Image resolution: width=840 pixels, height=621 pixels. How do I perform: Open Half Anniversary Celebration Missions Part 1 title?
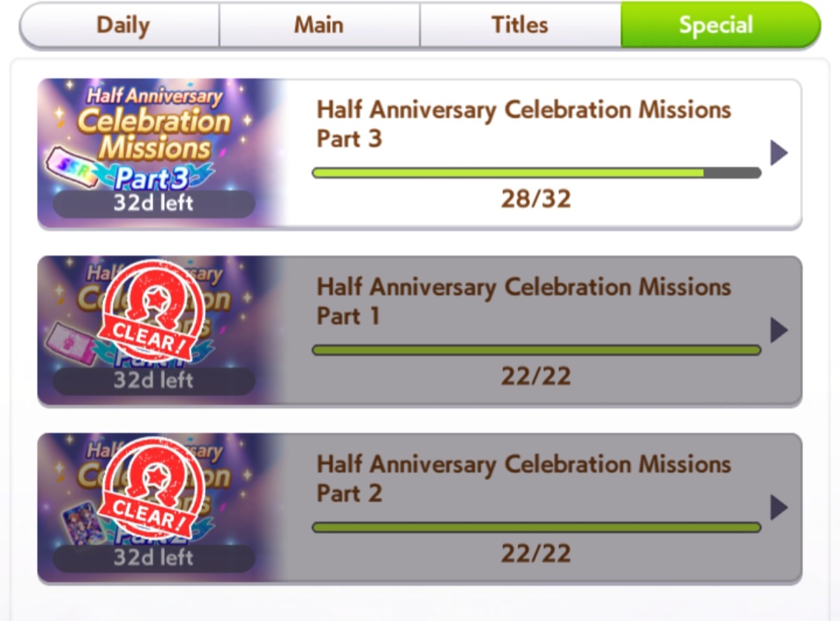(x=523, y=301)
